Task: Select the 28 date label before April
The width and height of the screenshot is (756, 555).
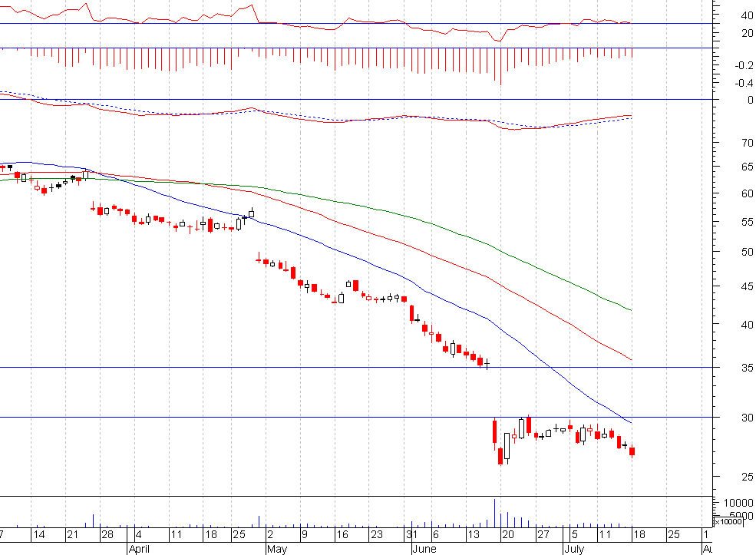Action: point(107,534)
